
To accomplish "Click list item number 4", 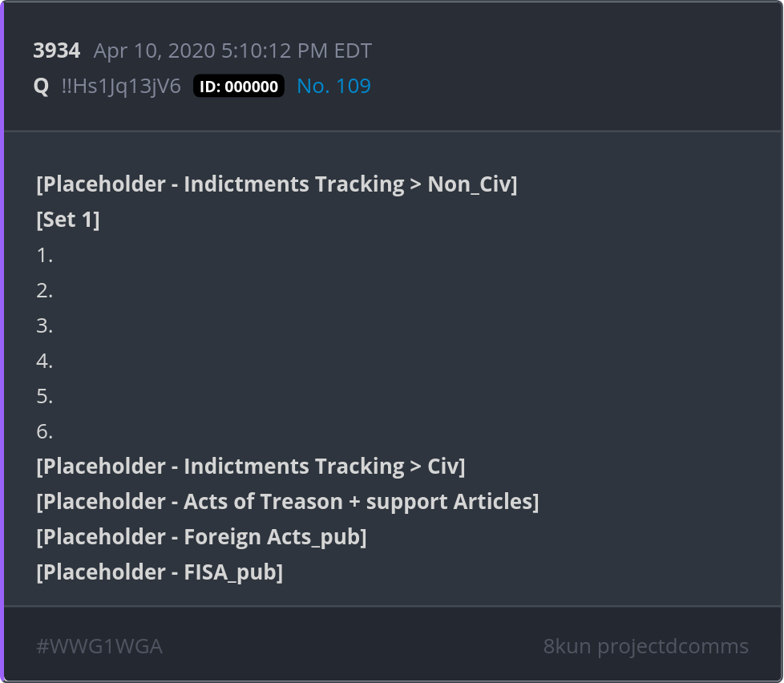I will coord(45,361).
